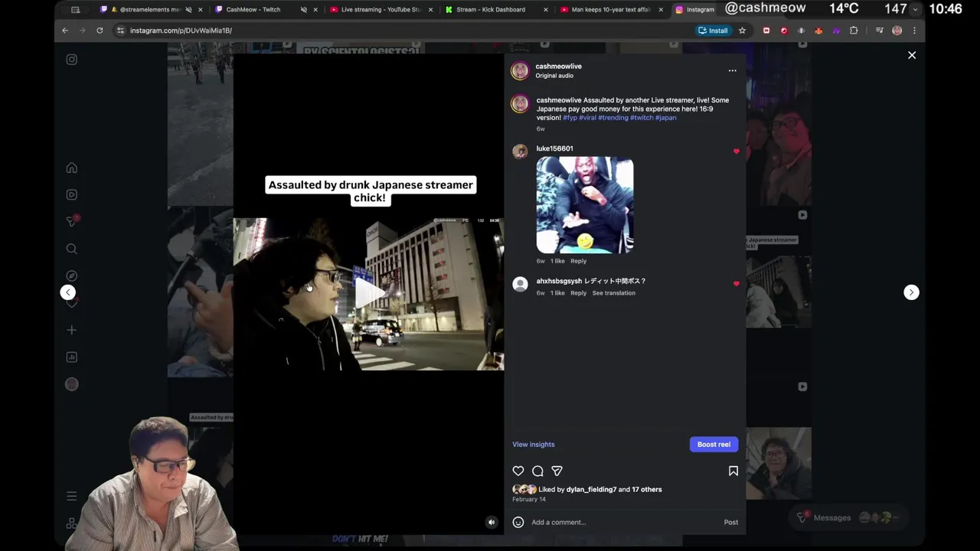Viewport: 980px width, 551px height.
Task: Click the cashmeowlive avatar beside the caption
Action: tap(520, 104)
